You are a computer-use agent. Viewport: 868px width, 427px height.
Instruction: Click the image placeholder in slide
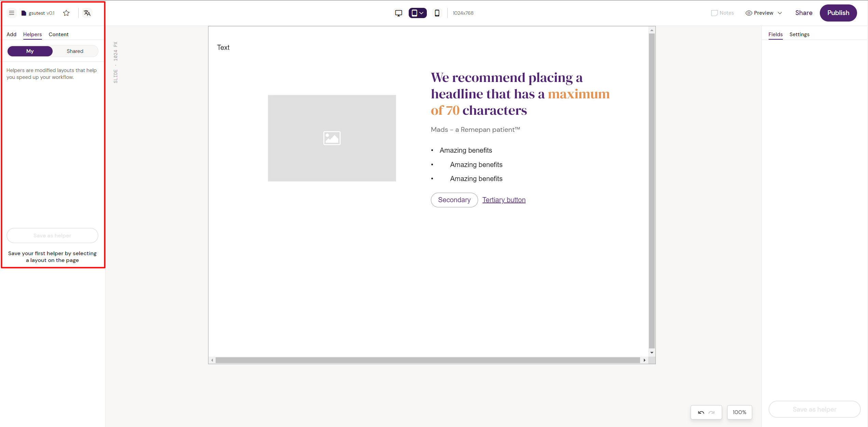331,138
